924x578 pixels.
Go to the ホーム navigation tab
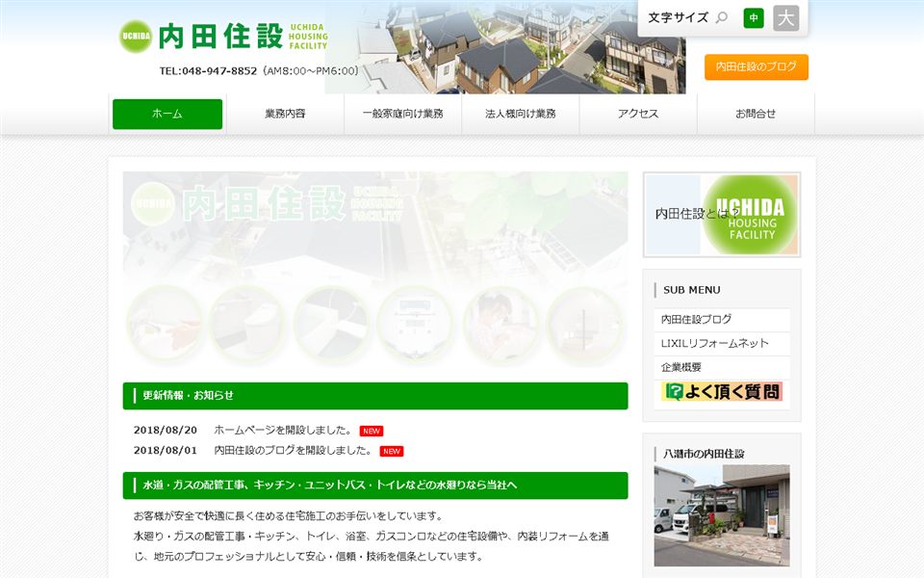167,114
